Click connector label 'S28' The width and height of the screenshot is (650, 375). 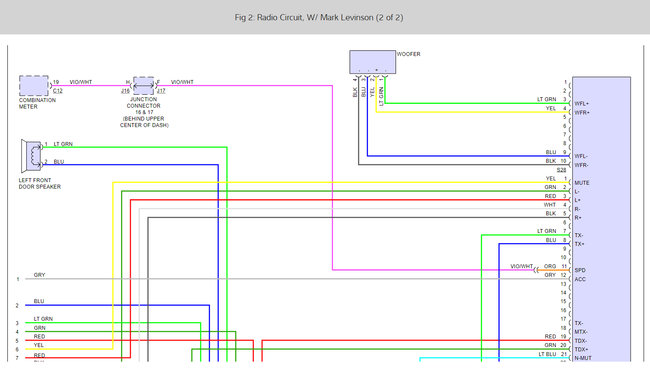tap(561, 170)
